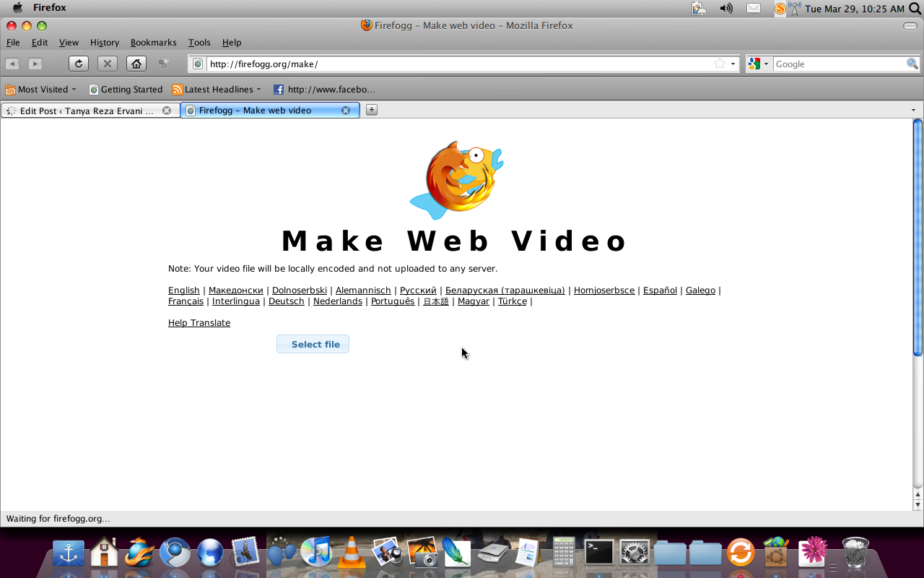
Task: Click the battery power icon in menu bar
Action: (699, 9)
